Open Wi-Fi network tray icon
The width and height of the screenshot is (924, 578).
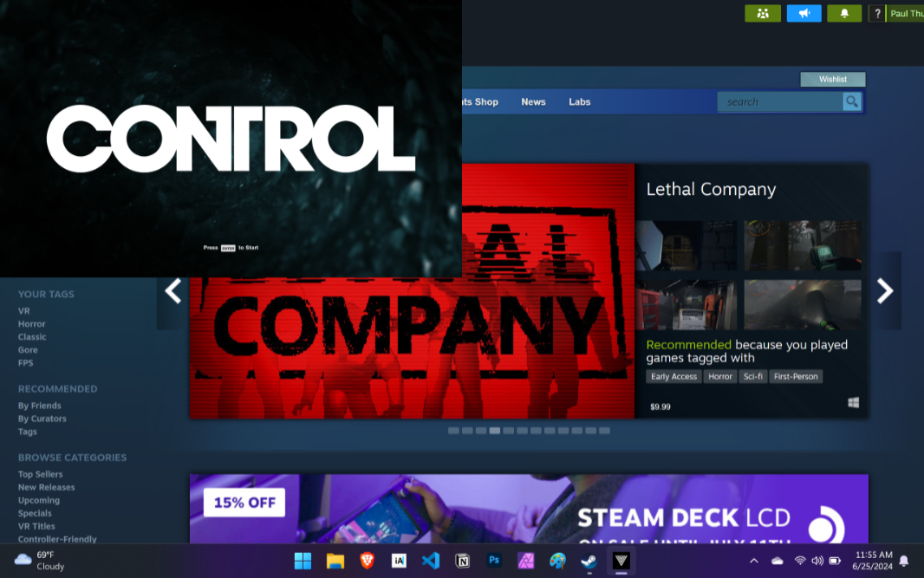(800, 561)
